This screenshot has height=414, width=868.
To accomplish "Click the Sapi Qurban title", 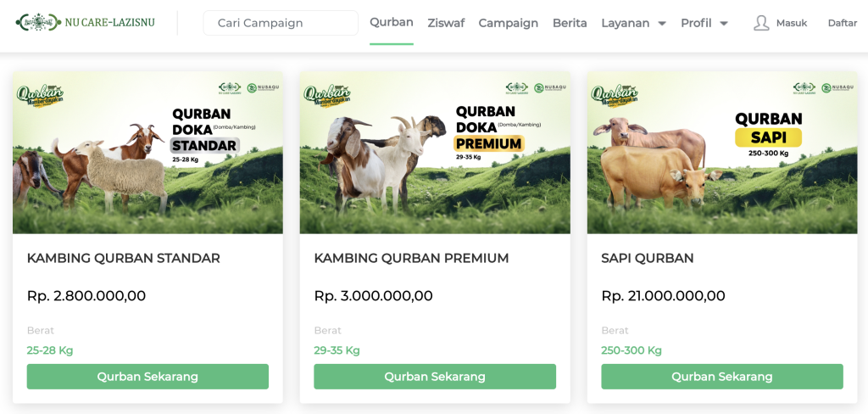I will click(647, 259).
